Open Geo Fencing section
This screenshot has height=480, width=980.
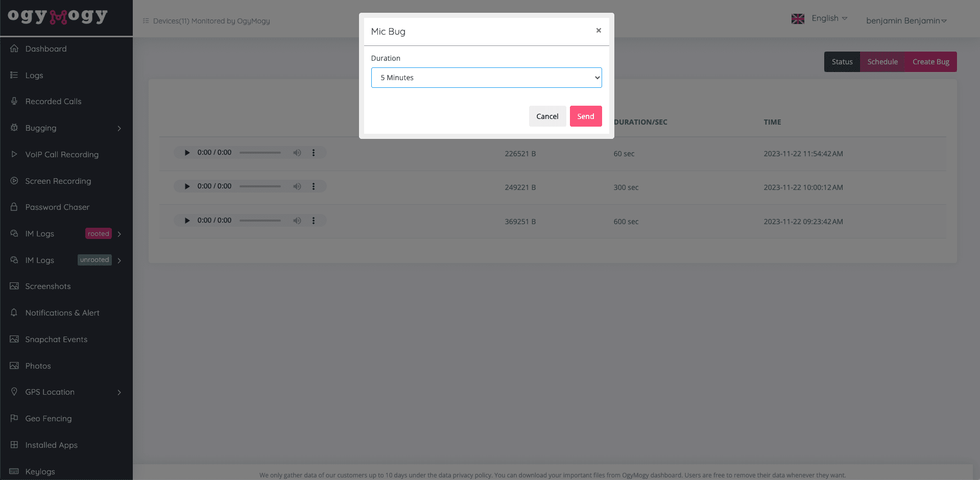pyautogui.click(x=49, y=418)
